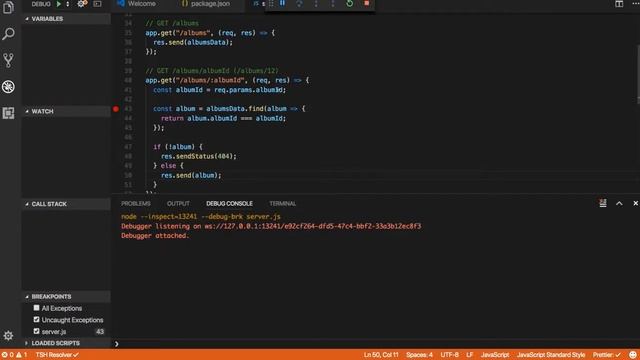Change indentation via Spaces: 4
This screenshot has width=640, height=360.
coord(419,355)
